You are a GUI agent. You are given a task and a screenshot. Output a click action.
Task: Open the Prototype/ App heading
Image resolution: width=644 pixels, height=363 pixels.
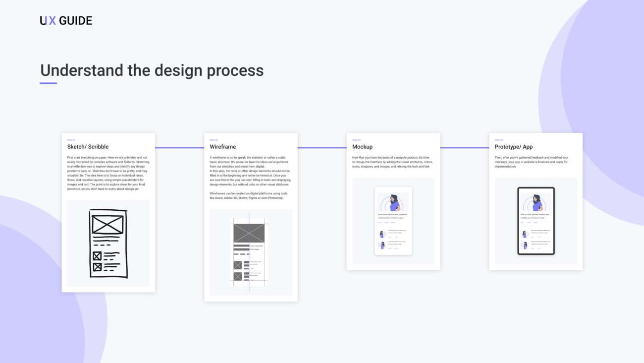pos(513,147)
